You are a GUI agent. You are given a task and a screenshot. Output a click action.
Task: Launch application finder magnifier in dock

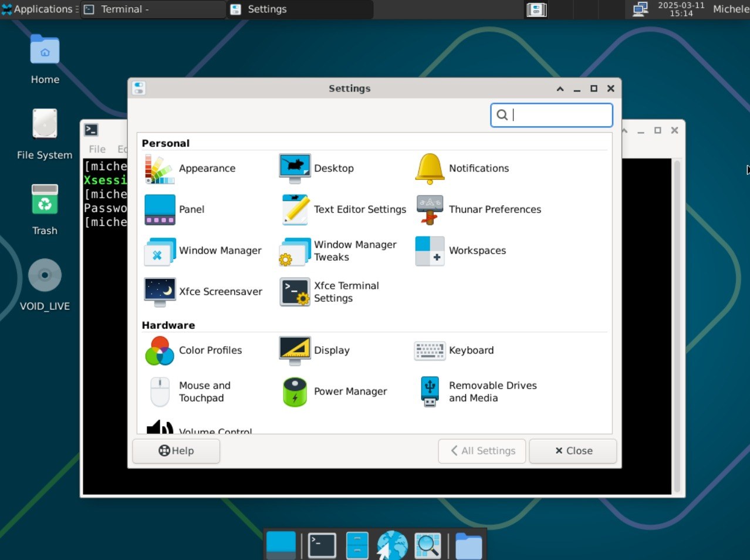click(x=428, y=545)
